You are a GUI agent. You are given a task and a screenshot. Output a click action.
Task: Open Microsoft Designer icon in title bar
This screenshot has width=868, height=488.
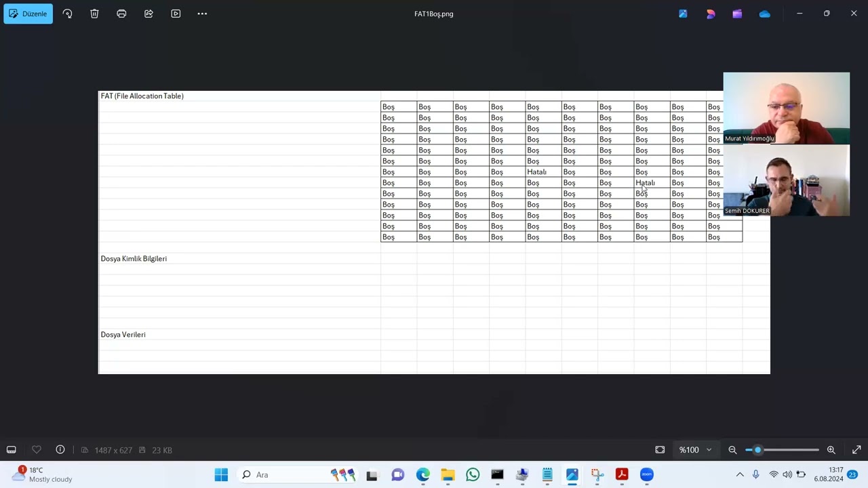(x=710, y=14)
